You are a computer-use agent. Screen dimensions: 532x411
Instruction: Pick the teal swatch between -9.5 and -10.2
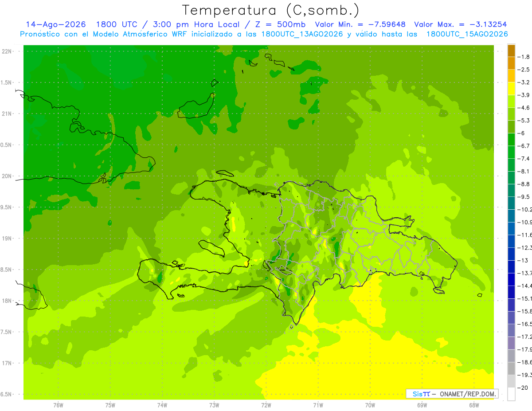(511, 203)
